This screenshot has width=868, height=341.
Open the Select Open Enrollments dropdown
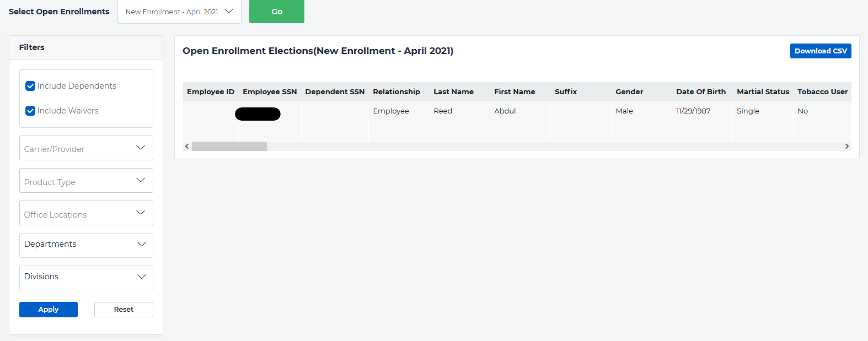click(x=179, y=12)
